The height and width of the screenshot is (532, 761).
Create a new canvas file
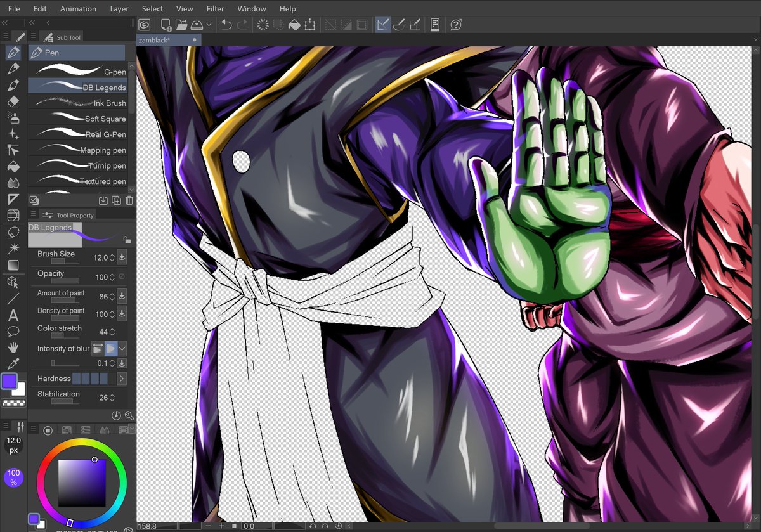point(166,25)
